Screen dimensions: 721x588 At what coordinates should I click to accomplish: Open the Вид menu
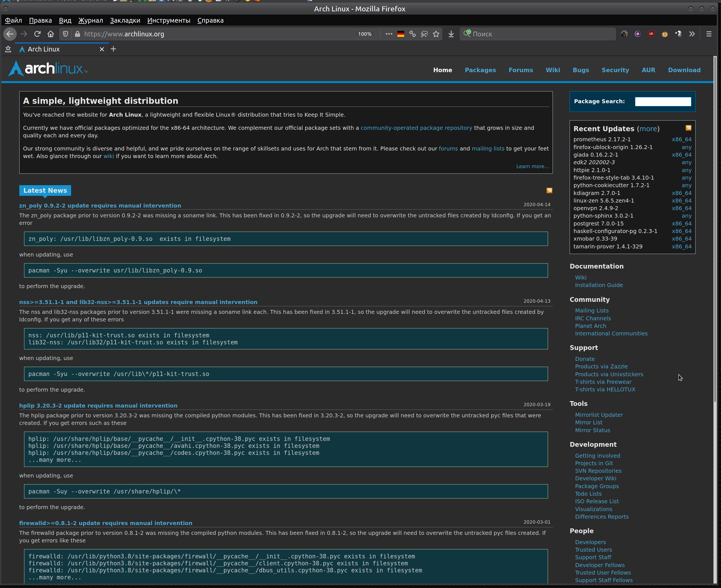pos(65,20)
